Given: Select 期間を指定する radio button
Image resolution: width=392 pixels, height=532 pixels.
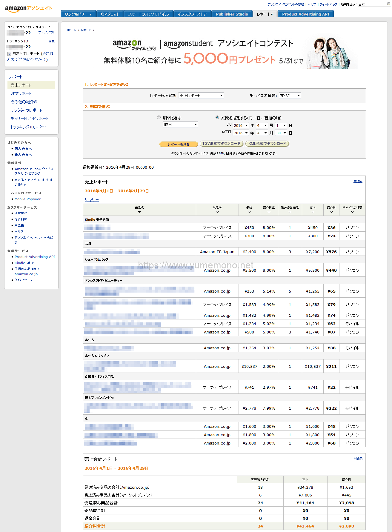Looking at the screenshot, I should (x=217, y=118).
